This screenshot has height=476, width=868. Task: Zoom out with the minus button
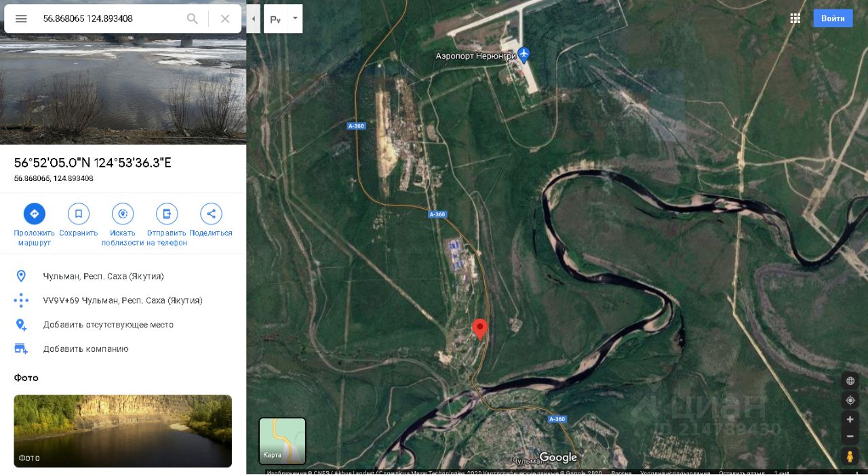click(850, 436)
